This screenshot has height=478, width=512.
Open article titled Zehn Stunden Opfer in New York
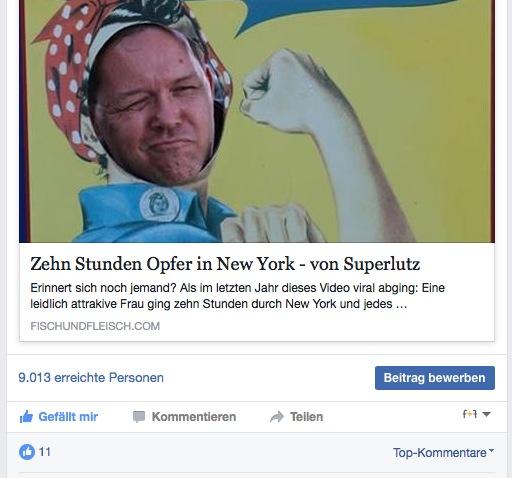[x=225, y=264]
